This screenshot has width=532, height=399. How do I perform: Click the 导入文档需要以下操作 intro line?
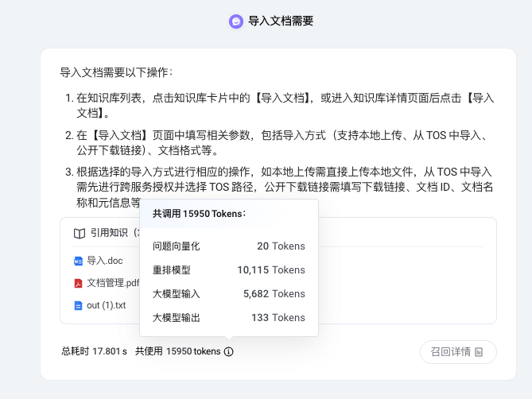(116, 72)
